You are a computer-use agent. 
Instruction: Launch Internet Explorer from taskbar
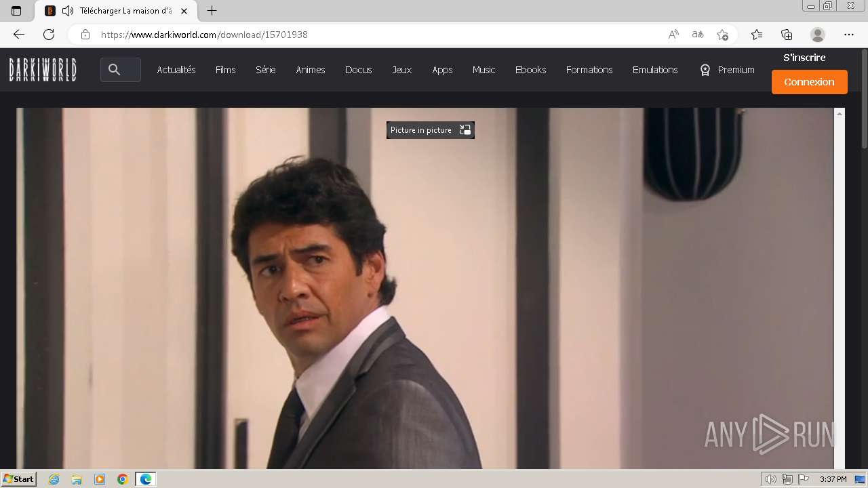click(54, 479)
